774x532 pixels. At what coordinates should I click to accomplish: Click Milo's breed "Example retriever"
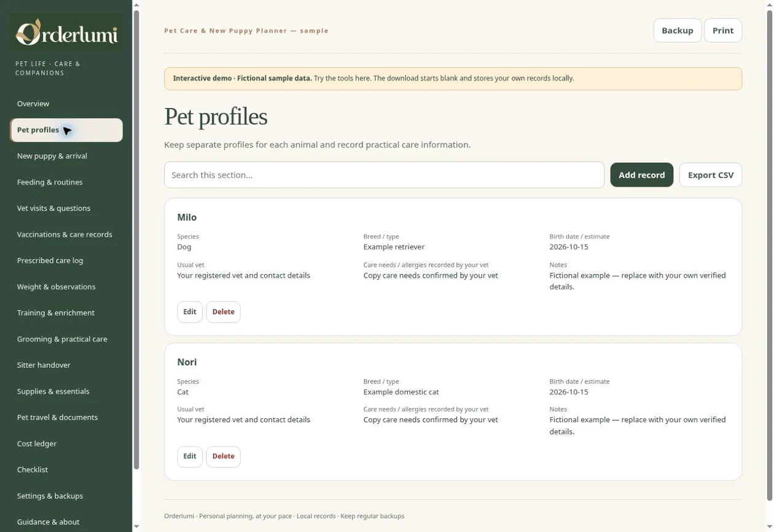[x=394, y=247]
